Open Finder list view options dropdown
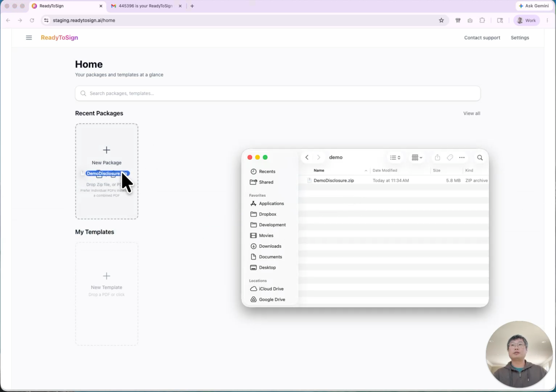Viewport: 556px width, 392px height. click(395, 158)
